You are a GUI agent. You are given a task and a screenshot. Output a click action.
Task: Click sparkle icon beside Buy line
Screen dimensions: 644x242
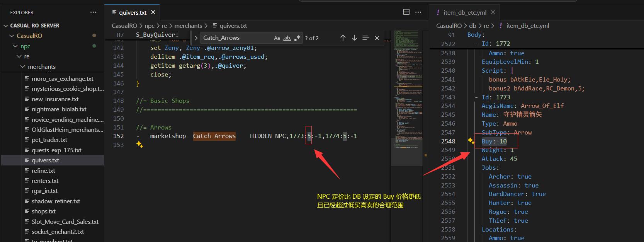(x=471, y=141)
